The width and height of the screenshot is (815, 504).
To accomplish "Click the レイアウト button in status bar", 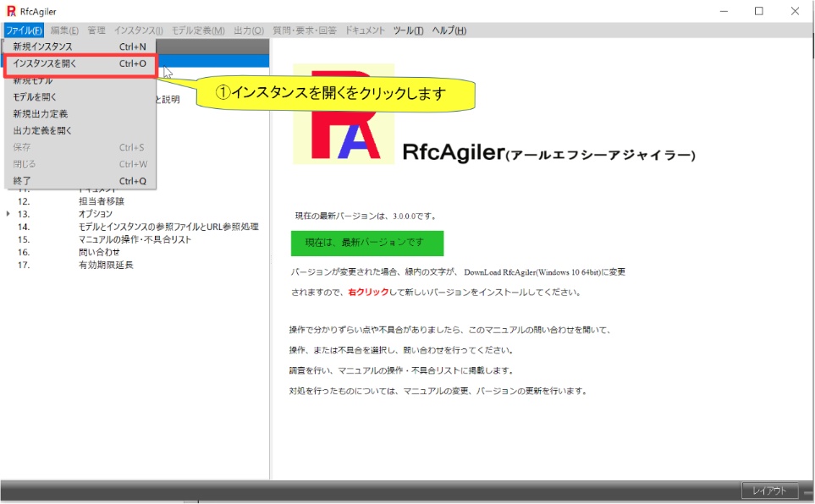I will coord(769,490).
